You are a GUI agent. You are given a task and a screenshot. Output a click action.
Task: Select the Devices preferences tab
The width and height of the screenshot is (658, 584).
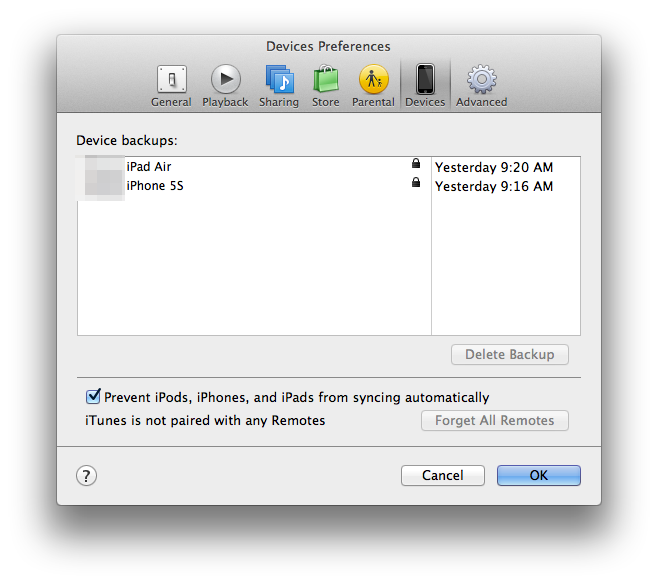coord(425,86)
